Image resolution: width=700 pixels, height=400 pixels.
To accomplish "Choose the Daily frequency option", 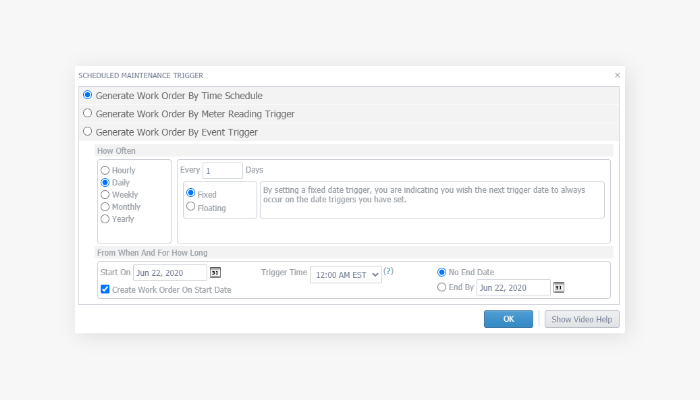I will pyautogui.click(x=105, y=182).
